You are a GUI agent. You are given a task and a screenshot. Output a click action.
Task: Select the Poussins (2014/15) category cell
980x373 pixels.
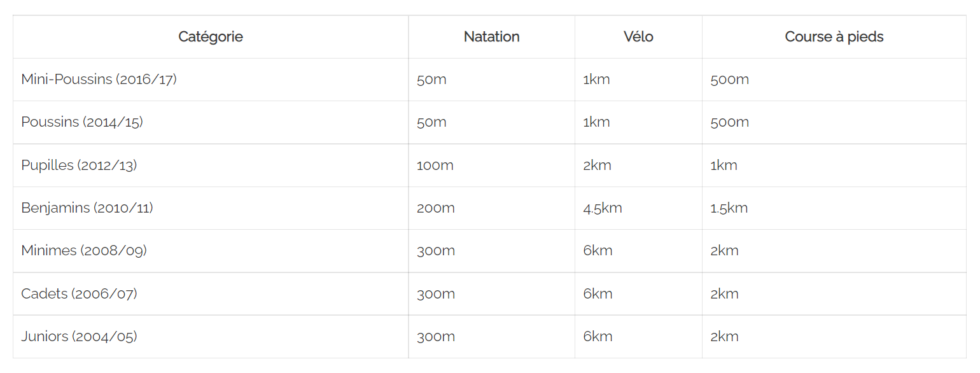pyautogui.click(x=82, y=122)
